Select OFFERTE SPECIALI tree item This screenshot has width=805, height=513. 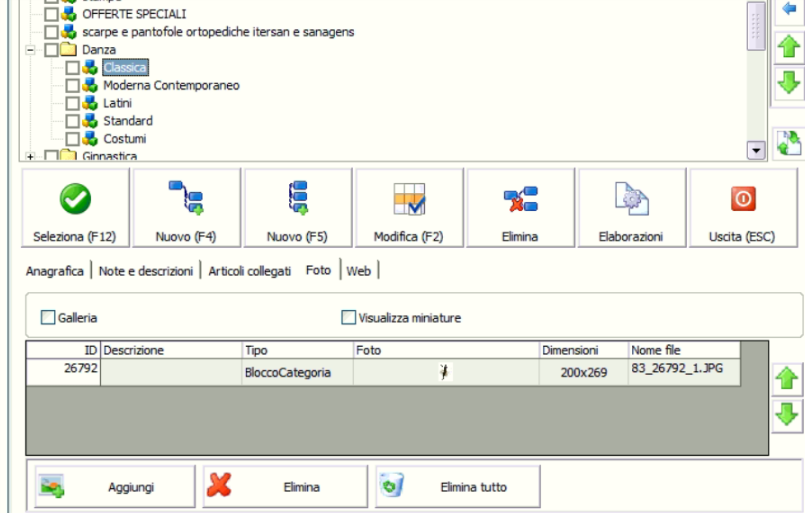pos(135,14)
